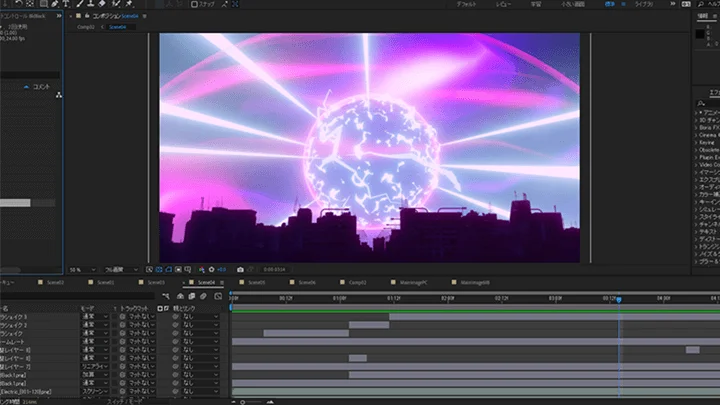The image size is (720, 405).
Task: Click the スイッチ / モード toggle button
Action: (x=124, y=401)
